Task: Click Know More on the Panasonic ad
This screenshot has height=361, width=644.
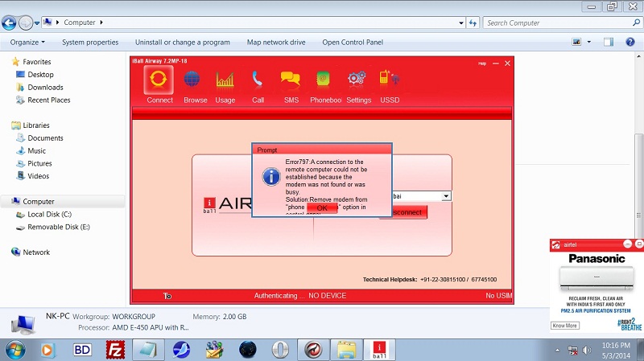Action: [x=564, y=326]
